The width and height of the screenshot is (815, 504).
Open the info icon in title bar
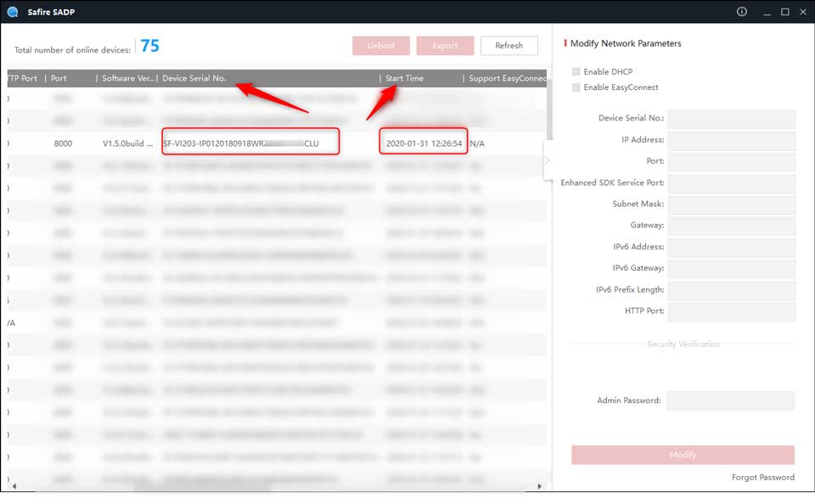coord(742,11)
